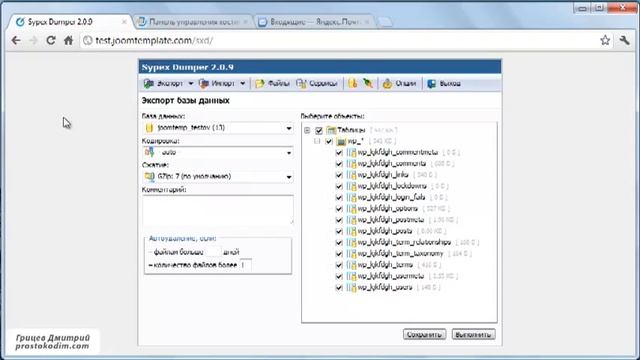This screenshot has height=360, width=640.
Task: Close the Входящие Яндекс.Почта tab
Action: click(x=367, y=22)
